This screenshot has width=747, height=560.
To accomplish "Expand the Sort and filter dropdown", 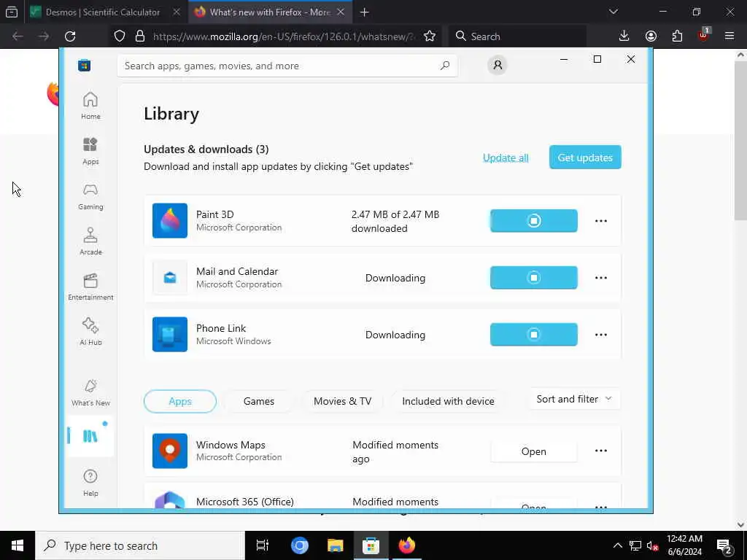I will tap(574, 399).
